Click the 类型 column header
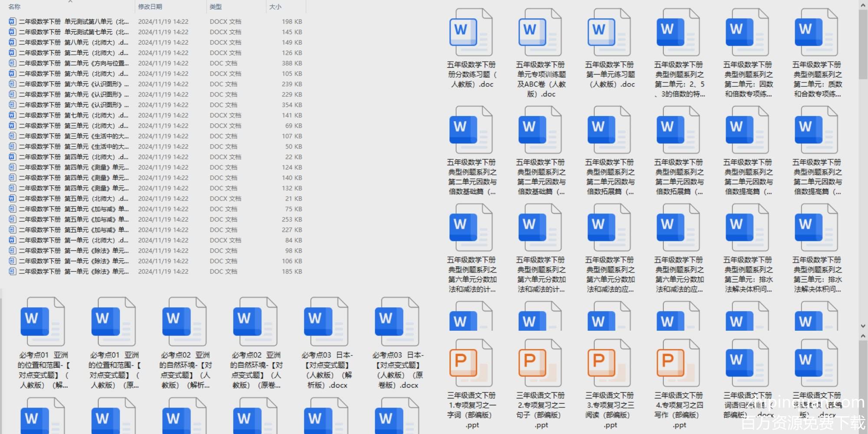The image size is (868, 434). (216, 7)
